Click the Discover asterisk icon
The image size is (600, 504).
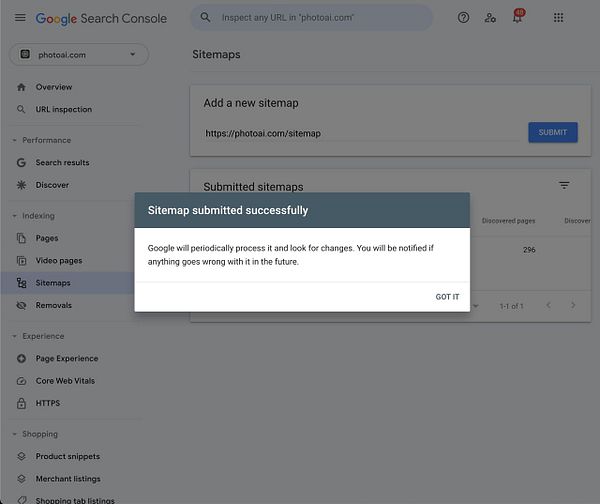tap(21, 185)
